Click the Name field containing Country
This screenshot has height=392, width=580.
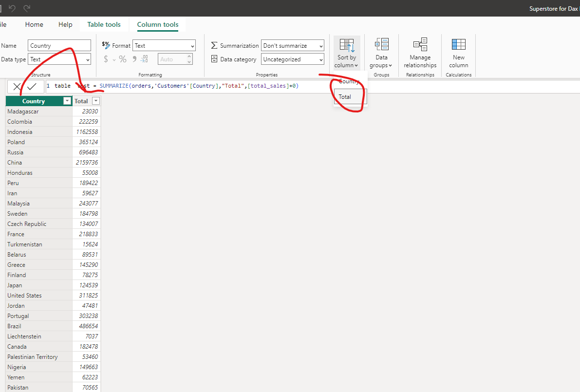tap(59, 45)
